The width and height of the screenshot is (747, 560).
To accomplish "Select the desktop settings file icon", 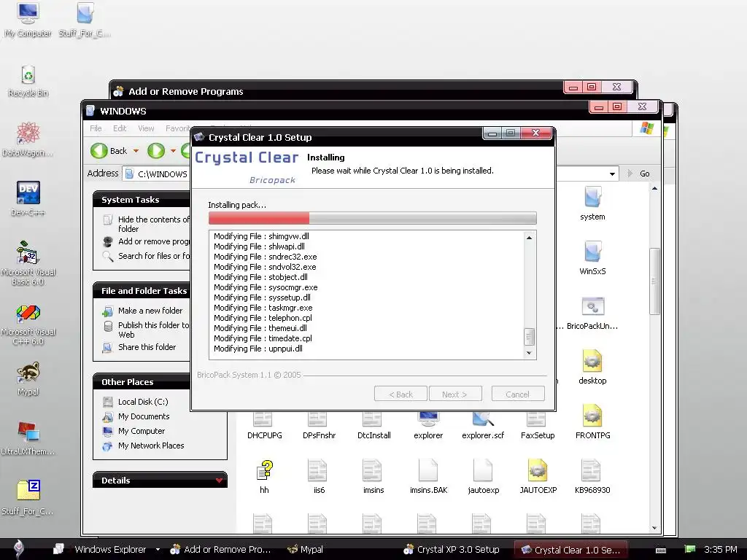I will [x=592, y=367].
